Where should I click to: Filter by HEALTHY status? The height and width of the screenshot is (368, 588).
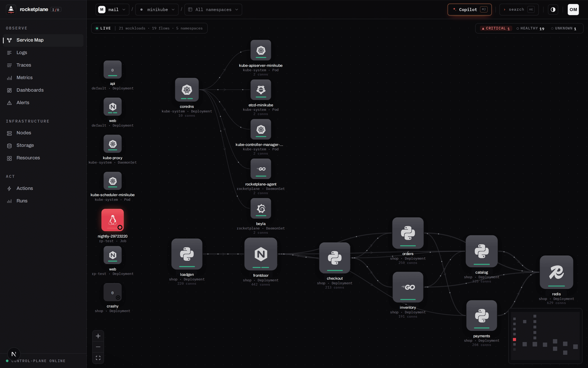click(530, 29)
